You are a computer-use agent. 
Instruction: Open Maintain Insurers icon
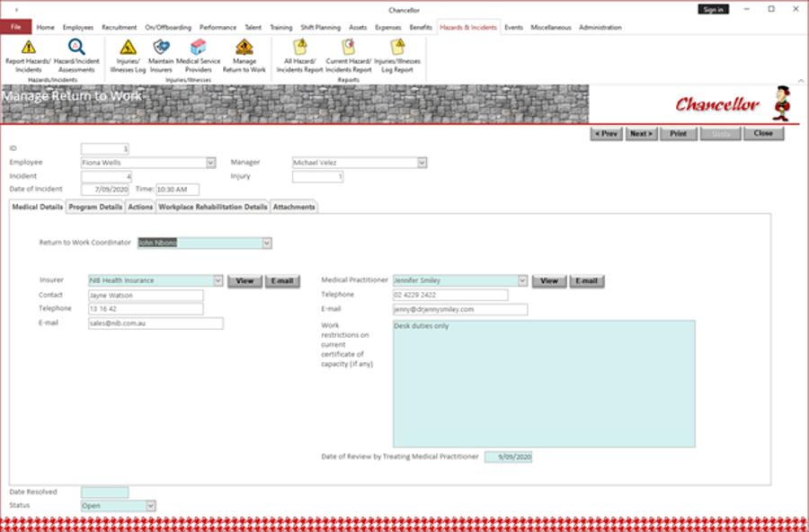(x=161, y=57)
